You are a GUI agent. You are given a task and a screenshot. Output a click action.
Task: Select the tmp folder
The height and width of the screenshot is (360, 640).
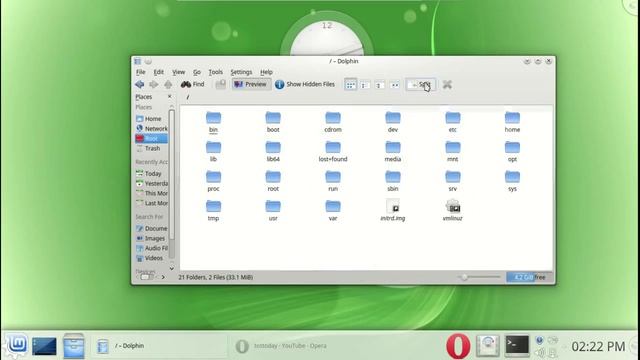(213, 211)
